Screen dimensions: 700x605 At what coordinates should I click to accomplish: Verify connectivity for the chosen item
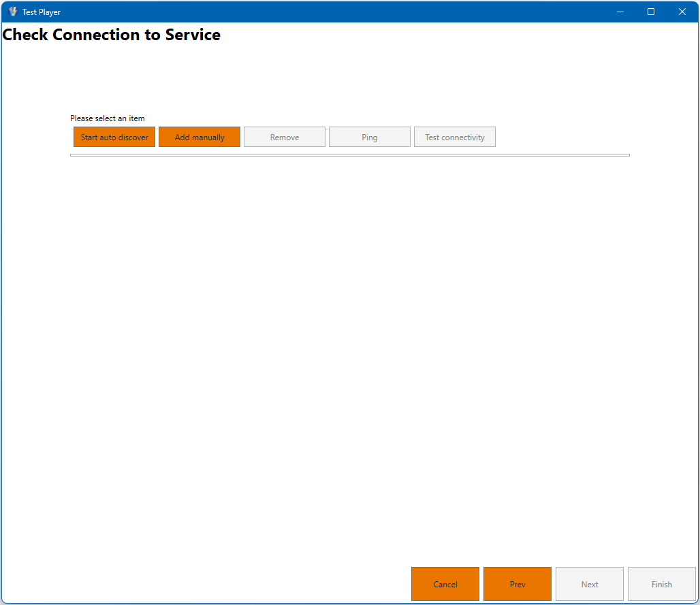[454, 137]
